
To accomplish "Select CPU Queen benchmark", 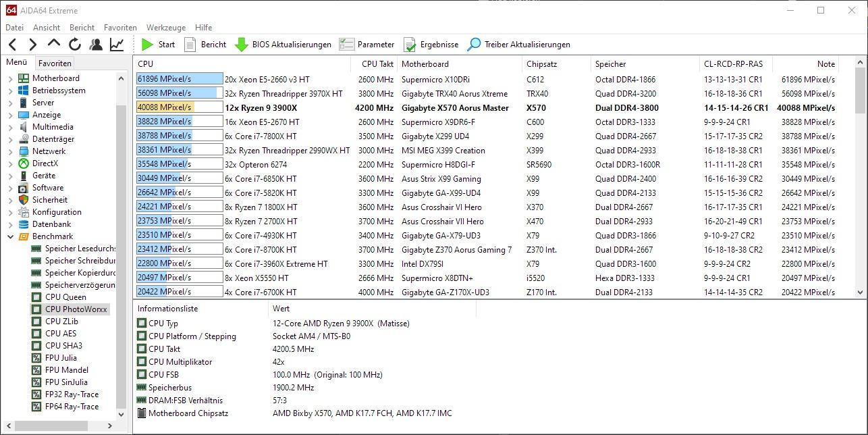I will pyautogui.click(x=65, y=297).
